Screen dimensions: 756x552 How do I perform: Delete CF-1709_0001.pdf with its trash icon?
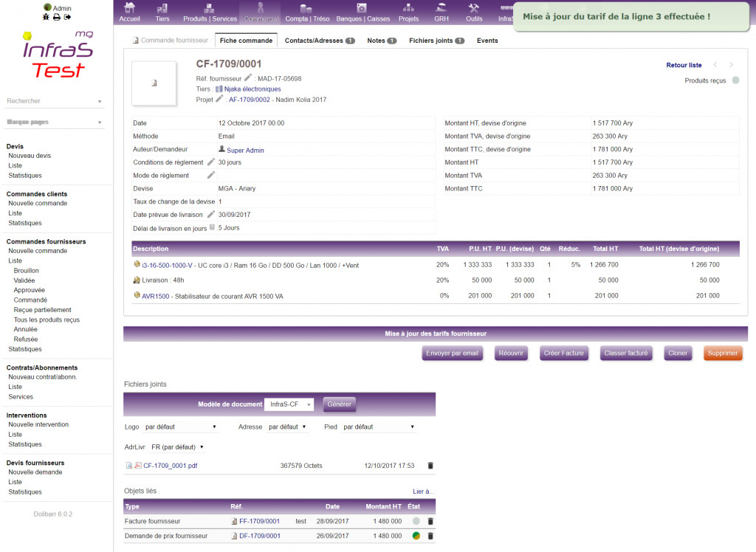430,465
